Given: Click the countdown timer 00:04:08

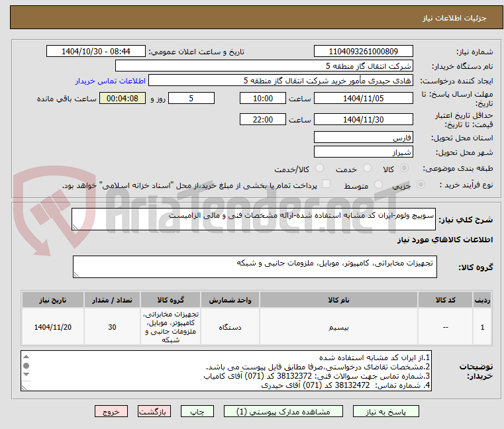Looking at the screenshot, I should coord(122,98).
